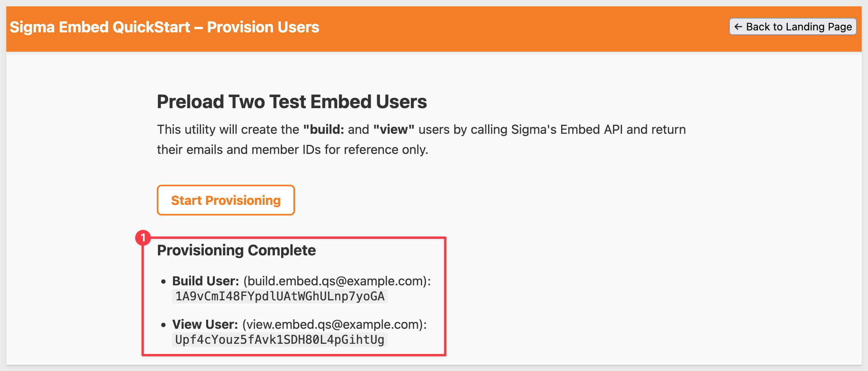Click the red number 1 annotation badge

[x=143, y=238]
